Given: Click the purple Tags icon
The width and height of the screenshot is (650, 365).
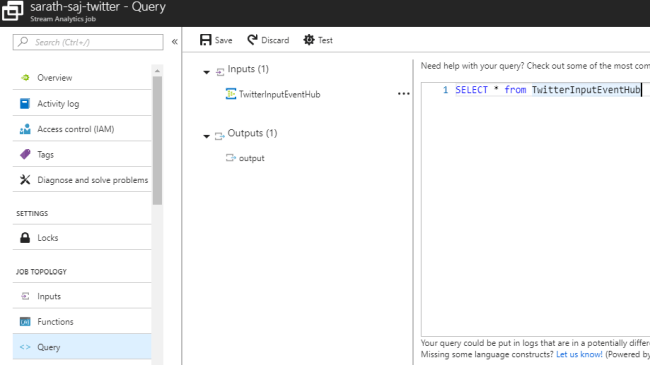Looking at the screenshot, I should [x=25, y=155].
